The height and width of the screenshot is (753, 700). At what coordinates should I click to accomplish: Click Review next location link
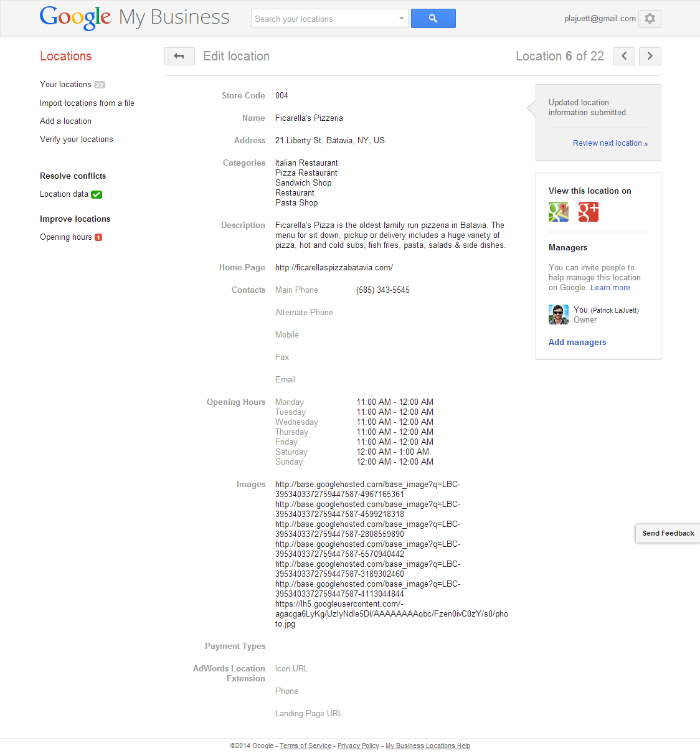pos(610,143)
